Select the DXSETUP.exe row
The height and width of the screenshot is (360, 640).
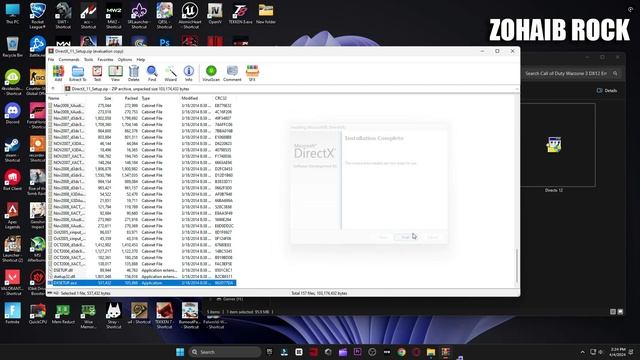(142, 283)
